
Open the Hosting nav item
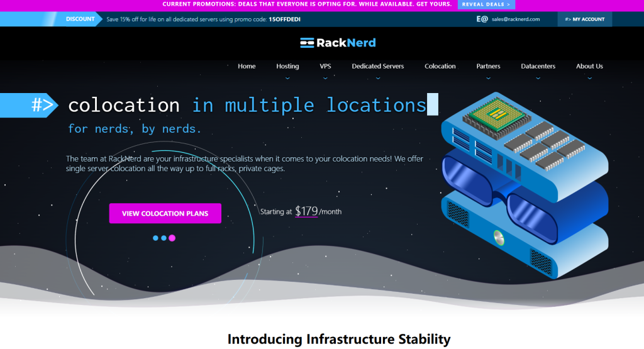tap(287, 66)
